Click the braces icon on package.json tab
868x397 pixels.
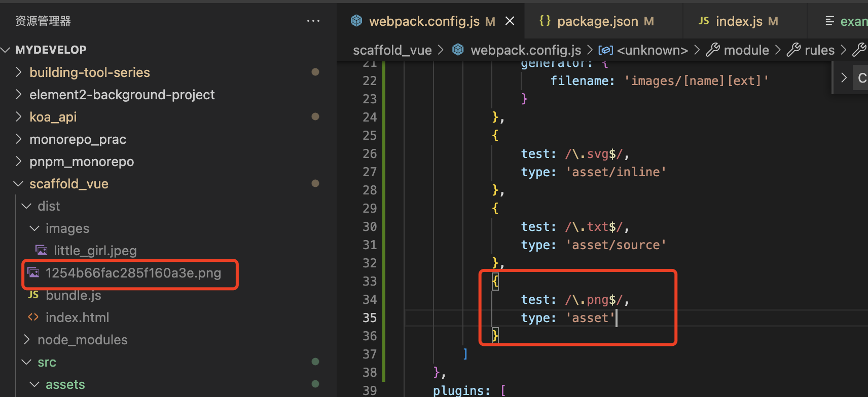(x=545, y=20)
